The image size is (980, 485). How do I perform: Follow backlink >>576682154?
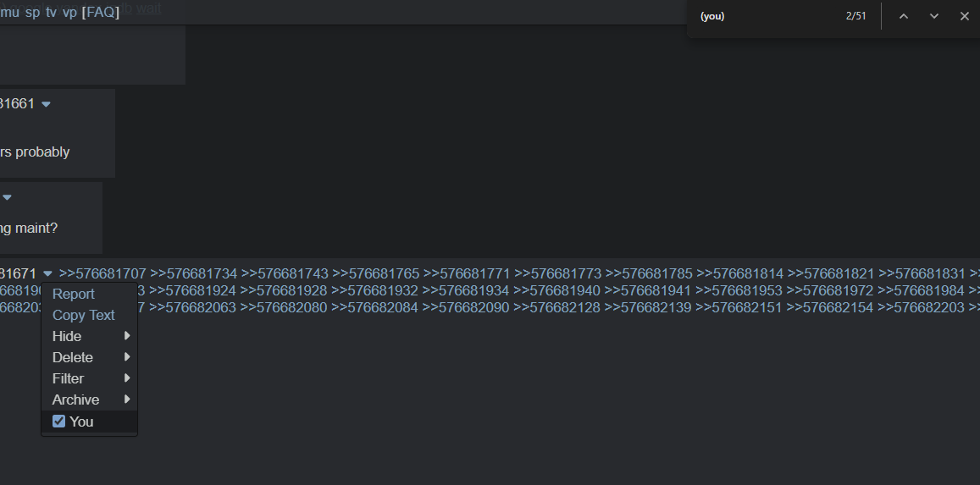click(x=830, y=308)
